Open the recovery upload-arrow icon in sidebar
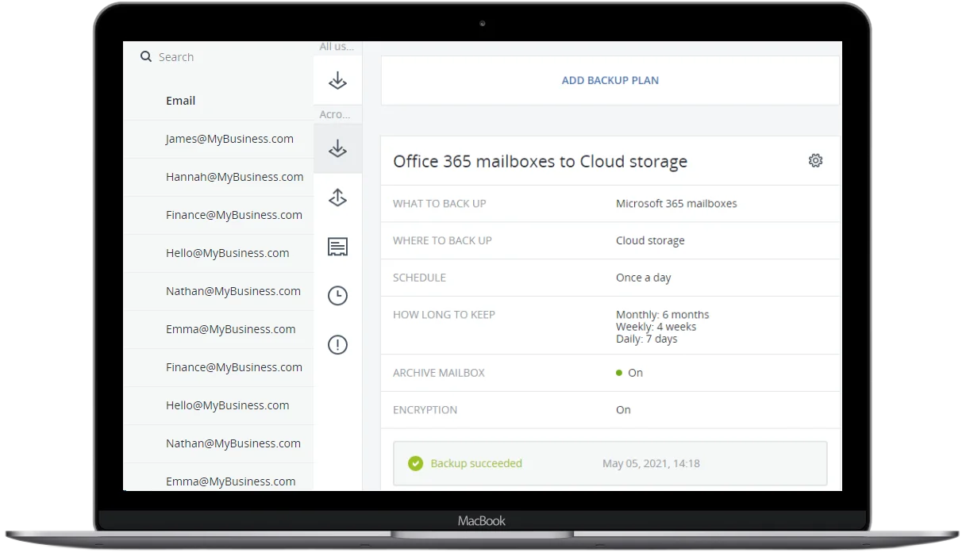The image size is (966, 560). pyautogui.click(x=337, y=198)
